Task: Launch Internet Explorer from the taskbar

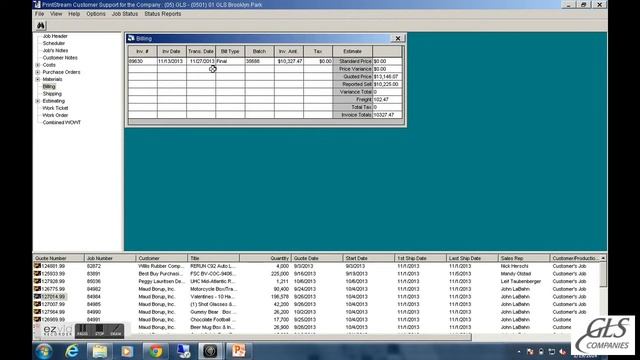Action: pyautogui.click(x=72, y=351)
